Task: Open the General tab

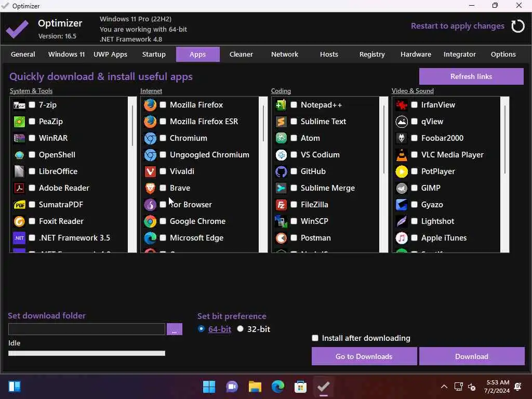Action: 23,54
